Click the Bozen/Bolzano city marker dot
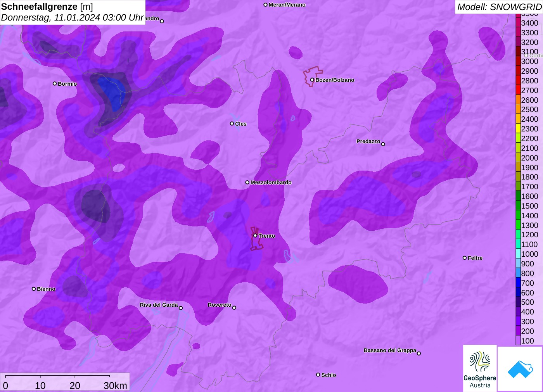The height and width of the screenshot is (392, 543). tap(312, 80)
